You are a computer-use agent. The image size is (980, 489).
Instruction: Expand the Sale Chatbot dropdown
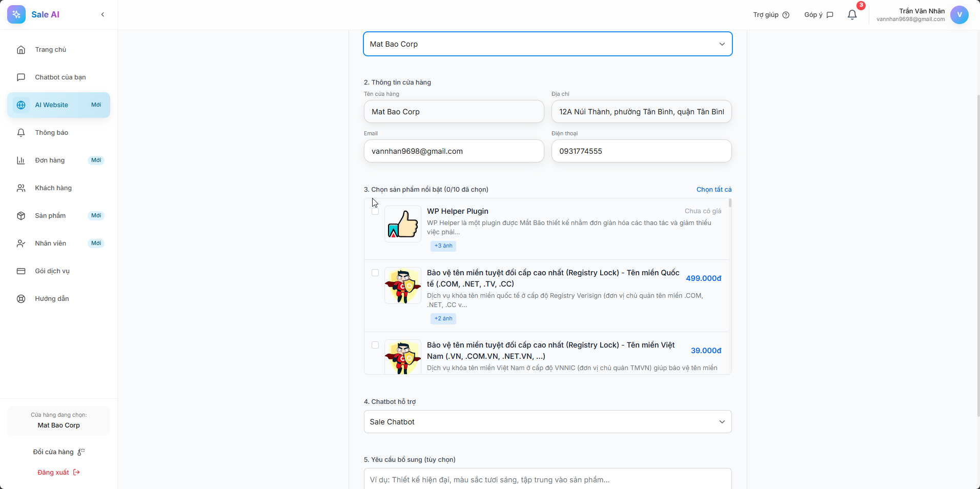[x=547, y=422]
